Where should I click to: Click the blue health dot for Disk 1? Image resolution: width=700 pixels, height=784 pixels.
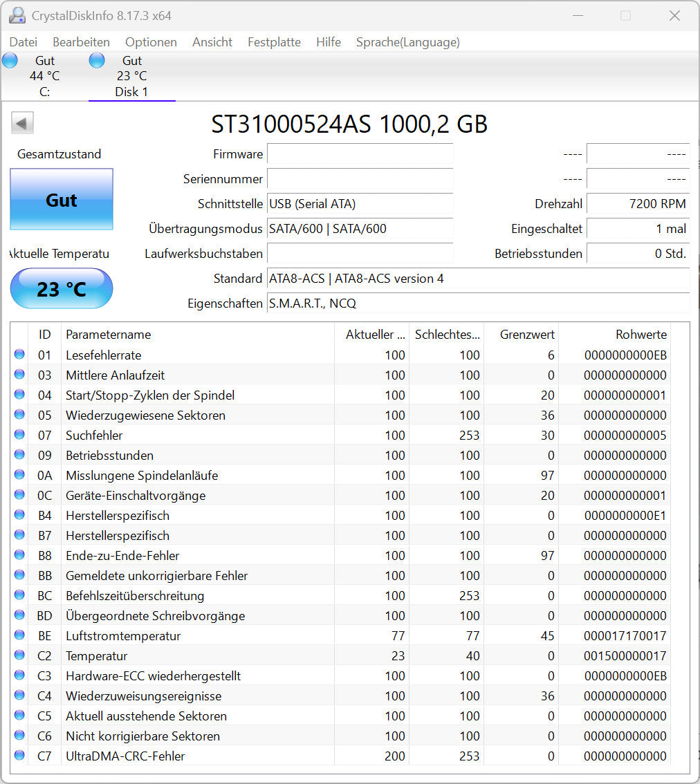point(97,60)
